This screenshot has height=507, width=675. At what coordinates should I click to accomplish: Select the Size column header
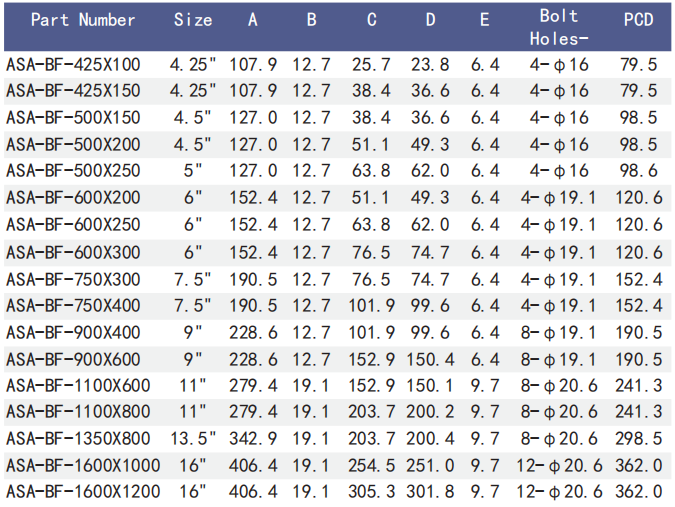(x=193, y=20)
